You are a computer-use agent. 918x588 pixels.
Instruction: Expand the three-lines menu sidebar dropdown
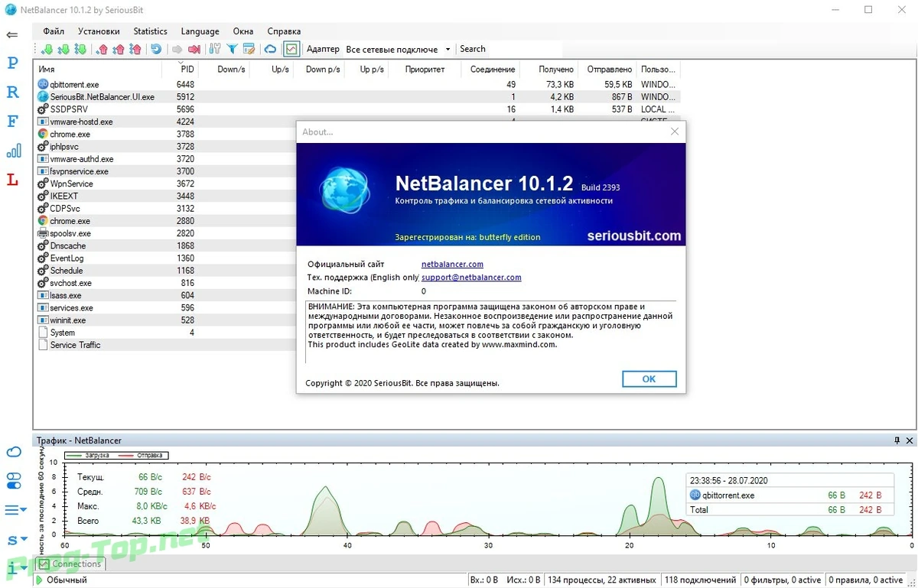click(x=15, y=510)
